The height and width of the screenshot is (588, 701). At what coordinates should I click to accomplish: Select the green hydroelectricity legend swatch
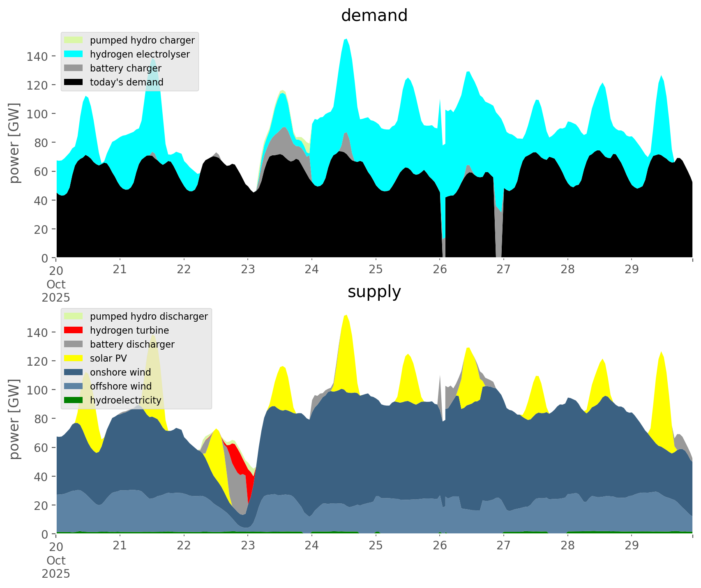[74, 400]
